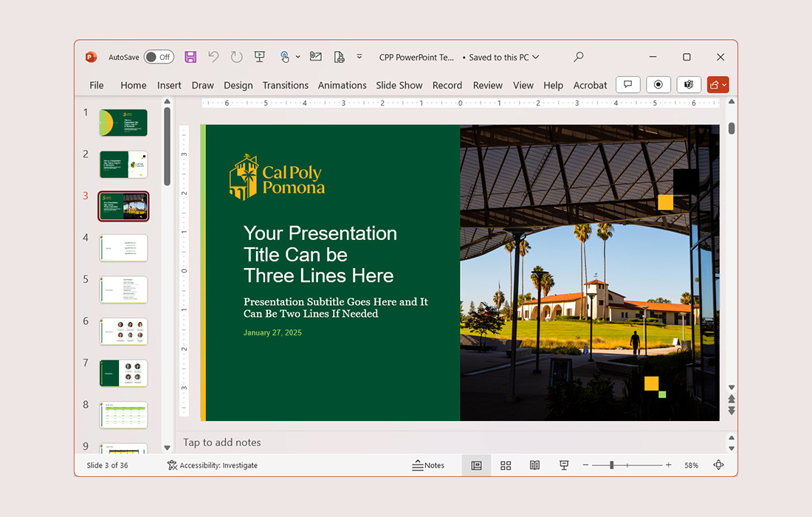Click the Undo icon
812x517 pixels.
(x=213, y=56)
